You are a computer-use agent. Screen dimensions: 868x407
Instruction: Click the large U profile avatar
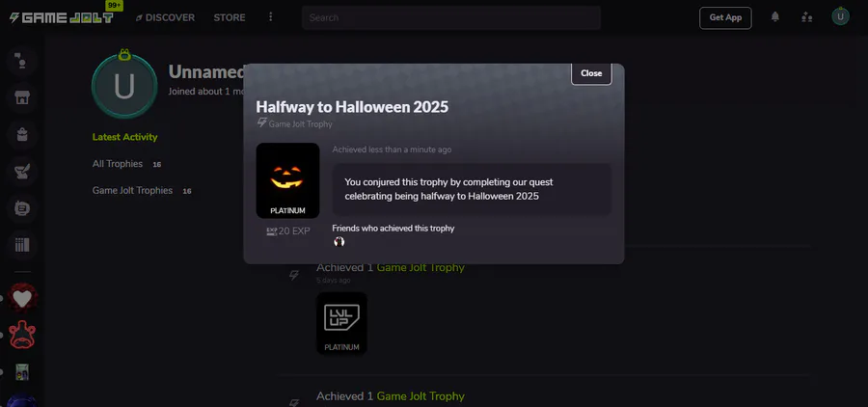pyautogui.click(x=124, y=86)
